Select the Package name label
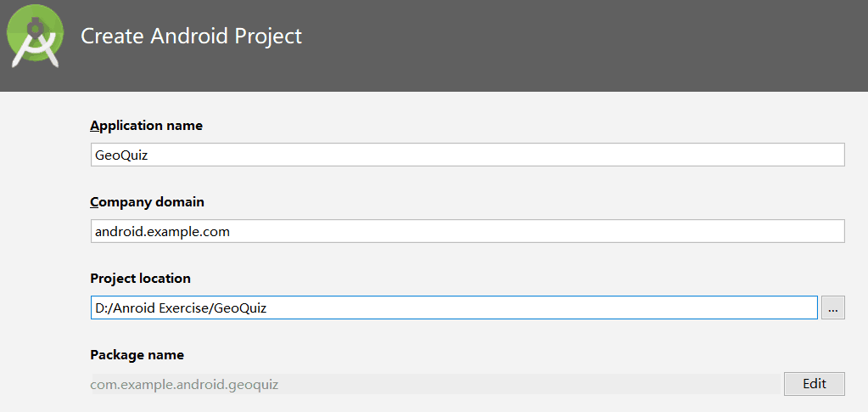Viewport: 868px width, 412px height. [x=137, y=355]
